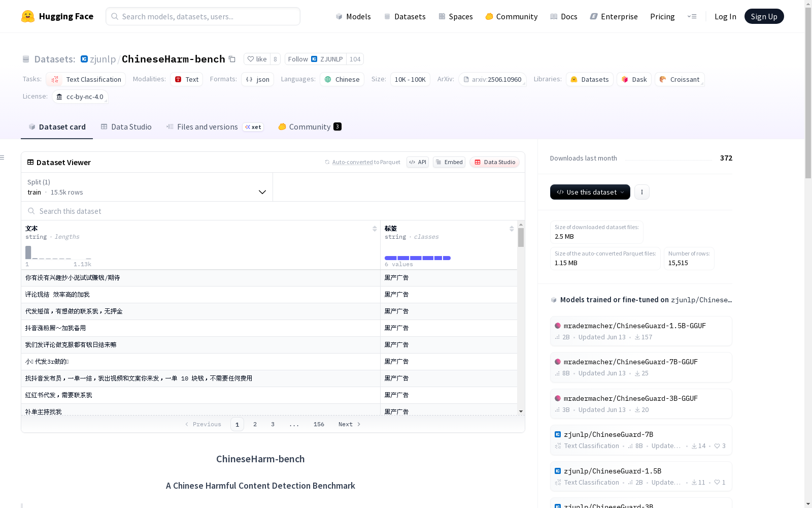Image resolution: width=812 pixels, height=508 pixels.
Task: Open the Use this dataset dropdown
Action: 590,192
